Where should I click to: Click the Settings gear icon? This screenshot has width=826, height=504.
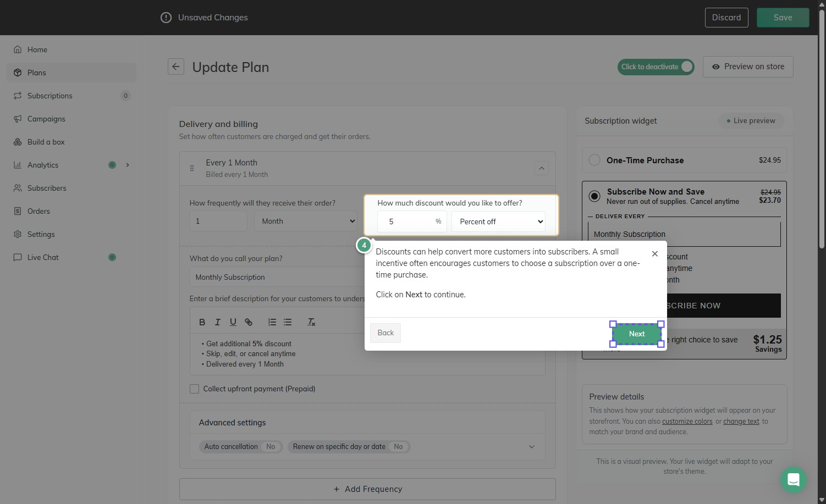click(18, 234)
